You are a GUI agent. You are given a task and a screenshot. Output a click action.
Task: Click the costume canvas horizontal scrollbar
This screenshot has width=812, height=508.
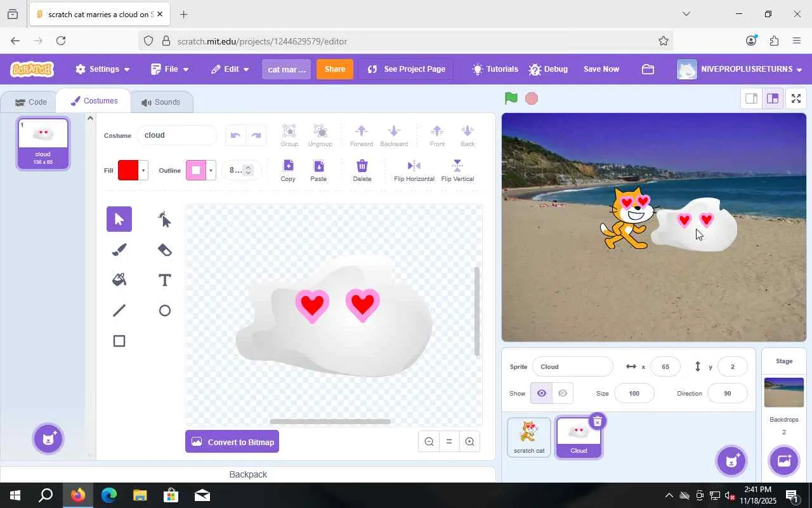(330, 422)
